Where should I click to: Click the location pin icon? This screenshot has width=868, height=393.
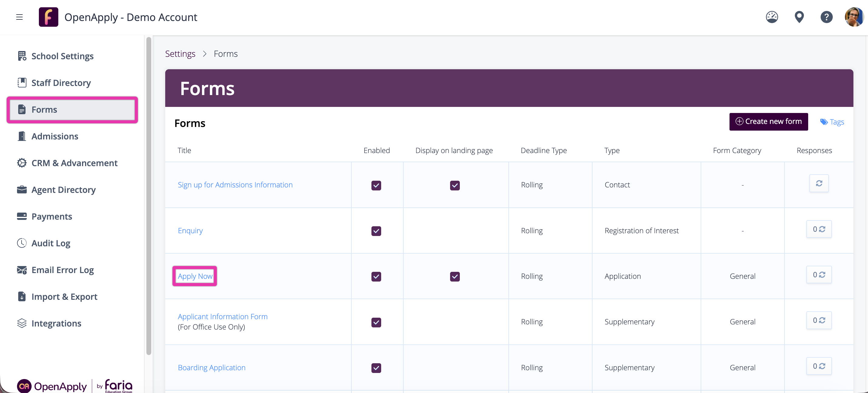pos(799,17)
